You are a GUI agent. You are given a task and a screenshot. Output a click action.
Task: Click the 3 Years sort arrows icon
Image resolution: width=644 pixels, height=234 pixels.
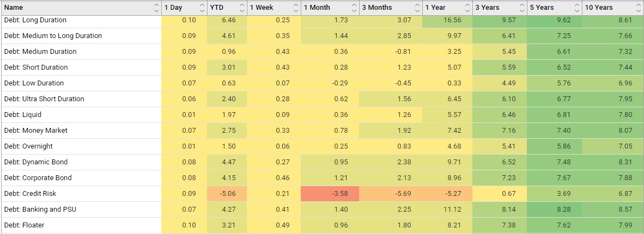(521, 8)
